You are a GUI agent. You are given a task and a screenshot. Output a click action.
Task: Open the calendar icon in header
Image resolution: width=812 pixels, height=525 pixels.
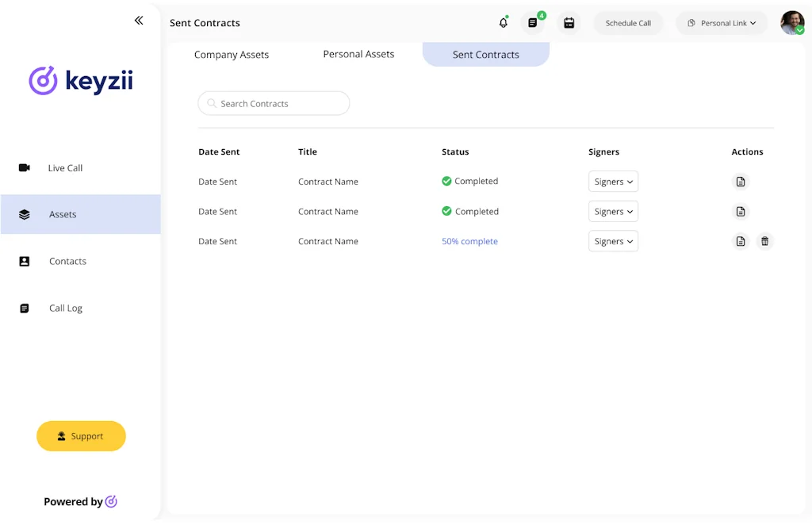(x=569, y=23)
